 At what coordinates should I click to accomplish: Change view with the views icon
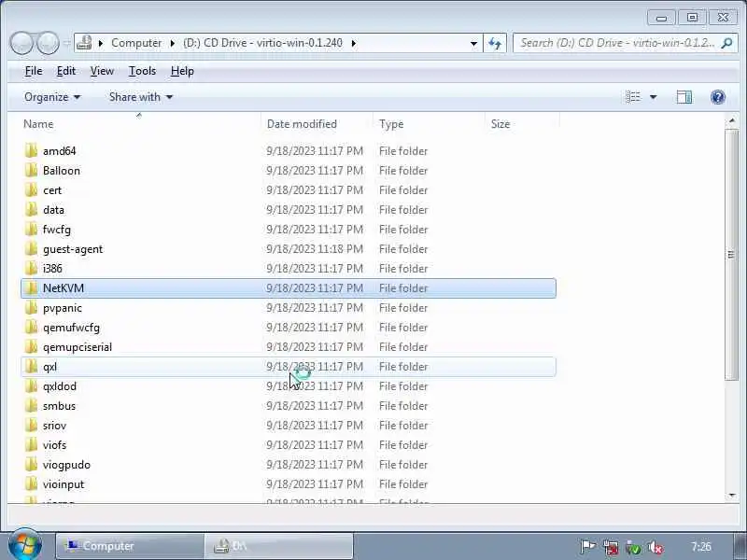[x=633, y=97]
